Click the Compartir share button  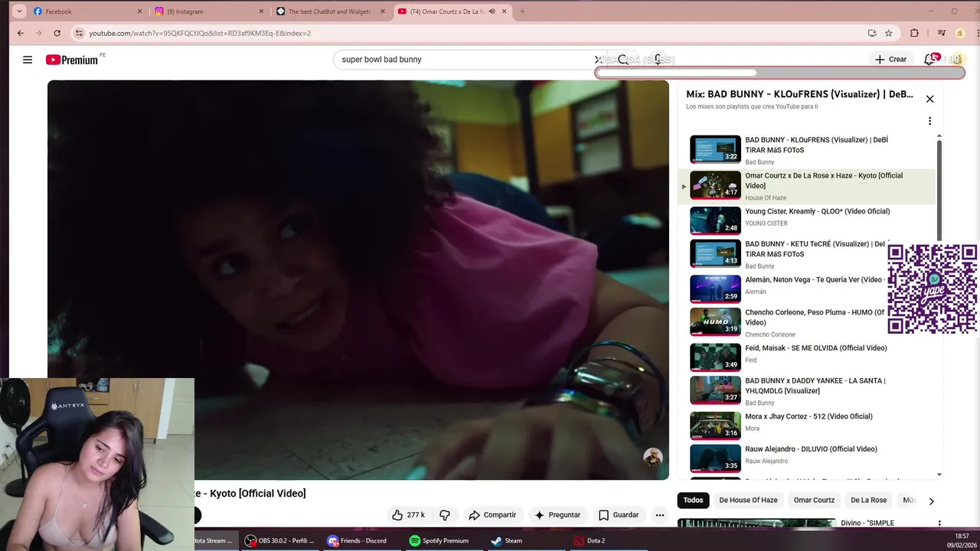point(492,515)
